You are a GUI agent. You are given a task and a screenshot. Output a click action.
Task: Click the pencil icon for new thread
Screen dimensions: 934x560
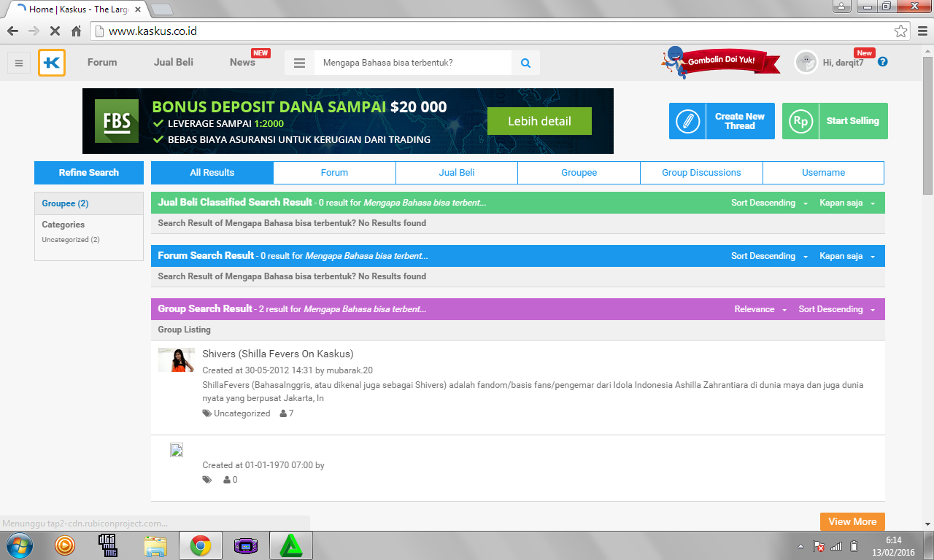click(x=687, y=121)
